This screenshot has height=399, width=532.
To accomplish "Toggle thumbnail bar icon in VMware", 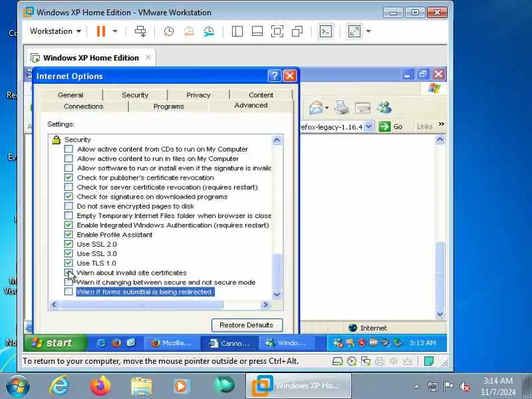I will pos(257,31).
